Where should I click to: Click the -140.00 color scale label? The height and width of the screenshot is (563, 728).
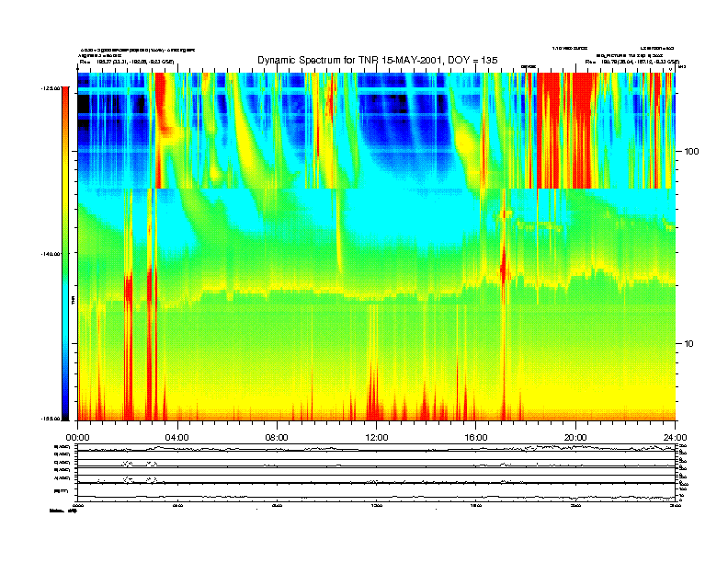pyautogui.click(x=51, y=254)
